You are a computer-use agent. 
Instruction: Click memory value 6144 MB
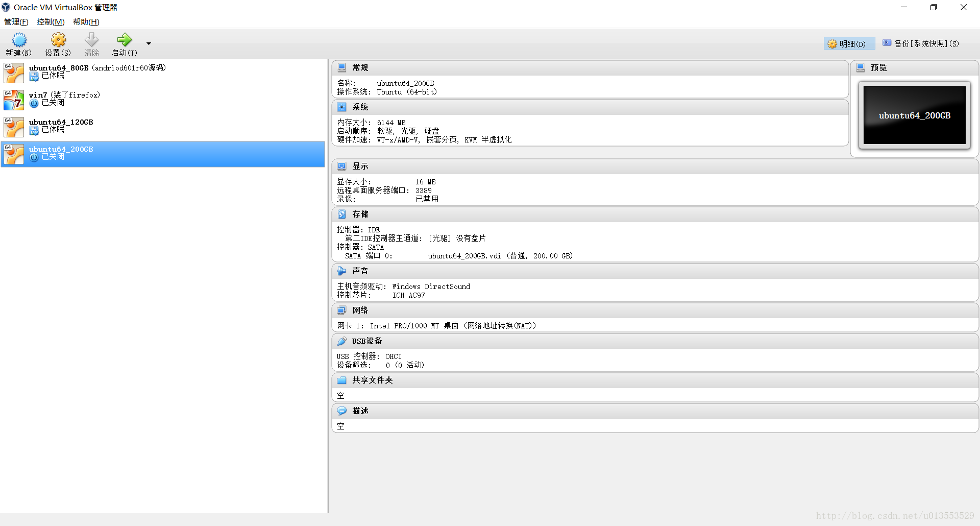coord(391,123)
